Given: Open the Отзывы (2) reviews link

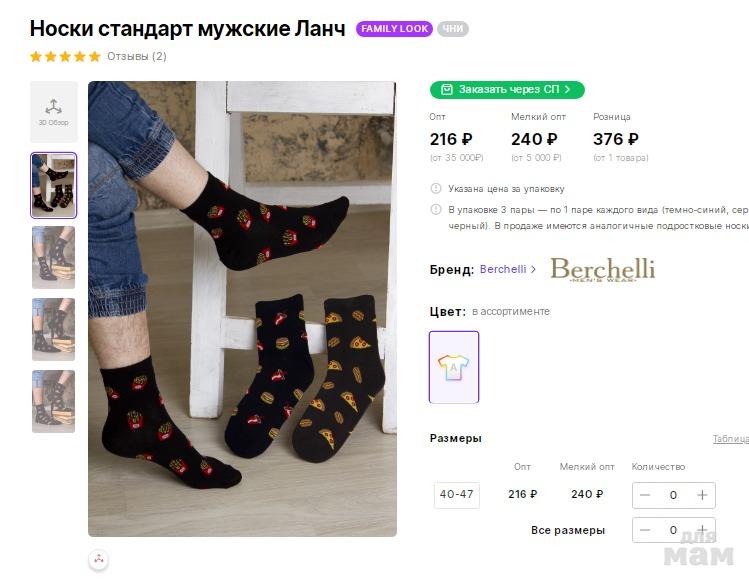Looking at the screenshot, I should tap(137, 56).
